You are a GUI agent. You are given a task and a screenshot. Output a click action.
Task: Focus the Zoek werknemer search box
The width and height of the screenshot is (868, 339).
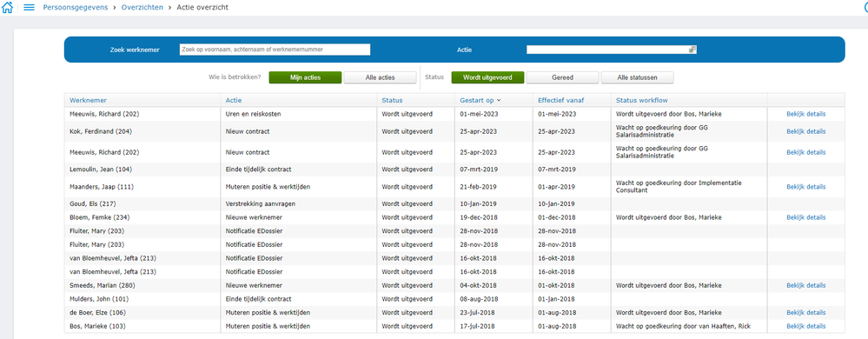click(275, 50)
